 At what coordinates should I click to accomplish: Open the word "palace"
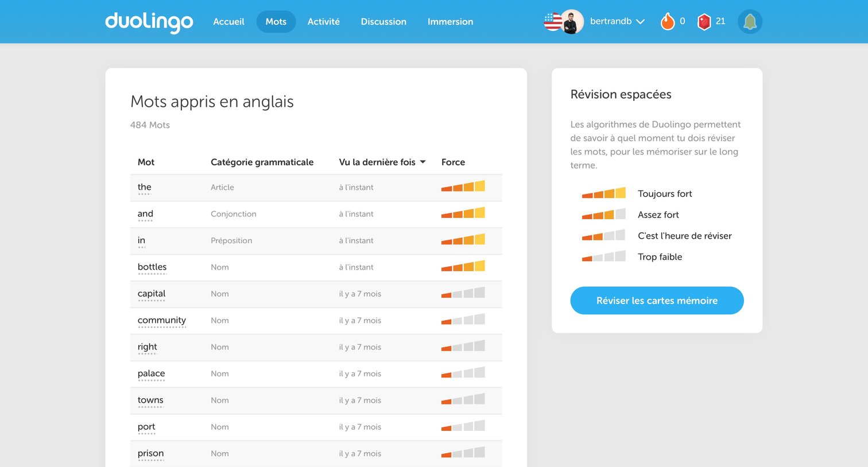pyautogui.click(x=152, y=373)
